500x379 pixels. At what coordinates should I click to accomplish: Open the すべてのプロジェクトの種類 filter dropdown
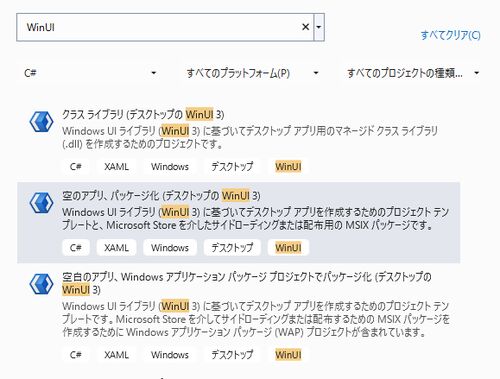[x=413, y=73]
